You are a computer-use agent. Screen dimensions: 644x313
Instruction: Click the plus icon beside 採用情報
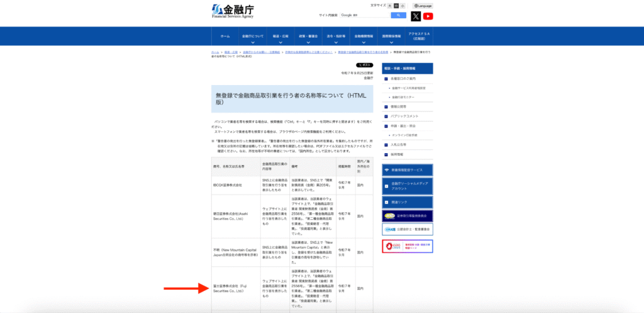pos(386,154)
